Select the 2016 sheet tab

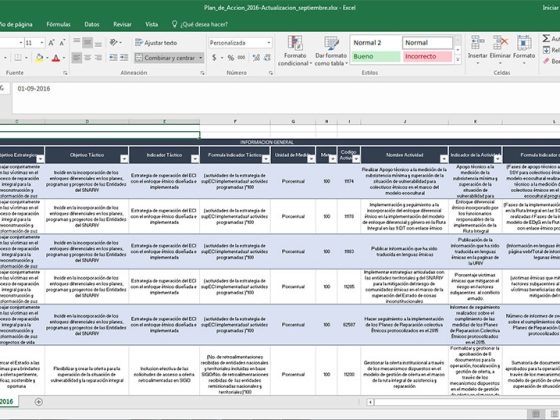coord(8,401)
